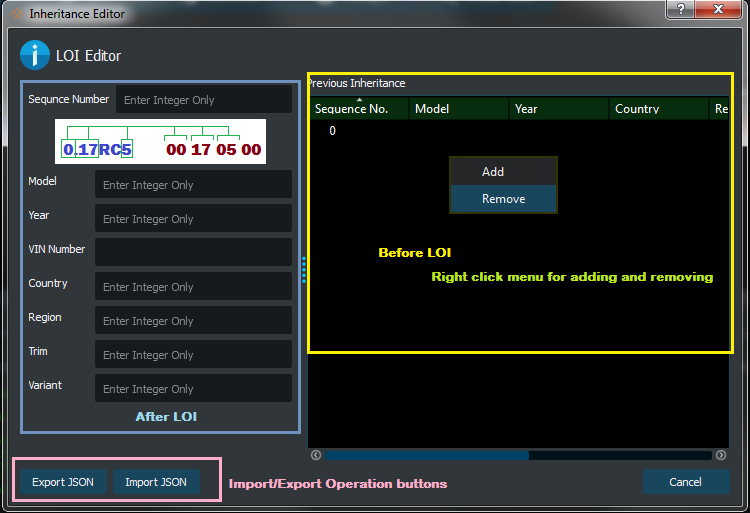Focus the Region input field
This screenshot has height=513, width=750.
pos(193,320)
